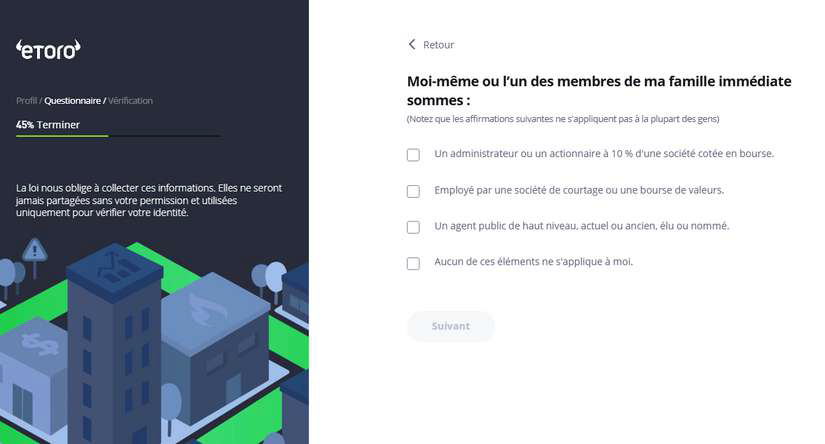Click the eToro logo
The image size is (825, 444).
[x=48, y=49]
